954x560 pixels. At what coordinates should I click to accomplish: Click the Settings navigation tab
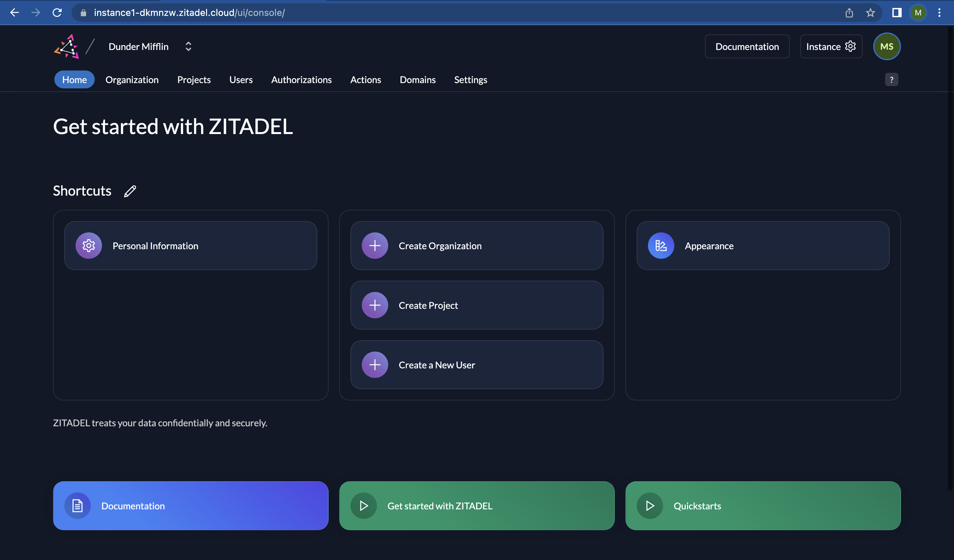coord(470,79)
